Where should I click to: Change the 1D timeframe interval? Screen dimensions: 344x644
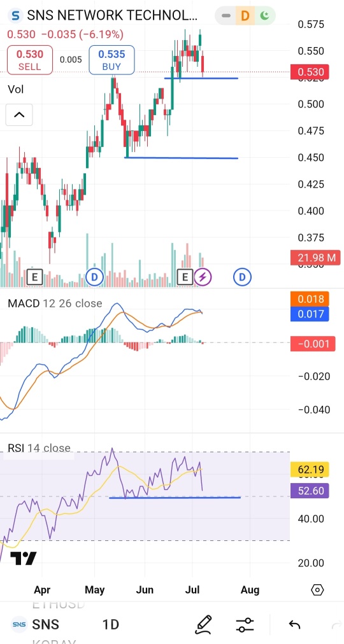click(x=111, y=625)
